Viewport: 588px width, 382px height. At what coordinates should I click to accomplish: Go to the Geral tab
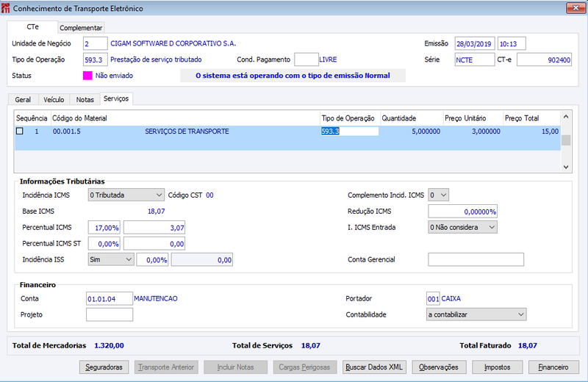(23, 100)
